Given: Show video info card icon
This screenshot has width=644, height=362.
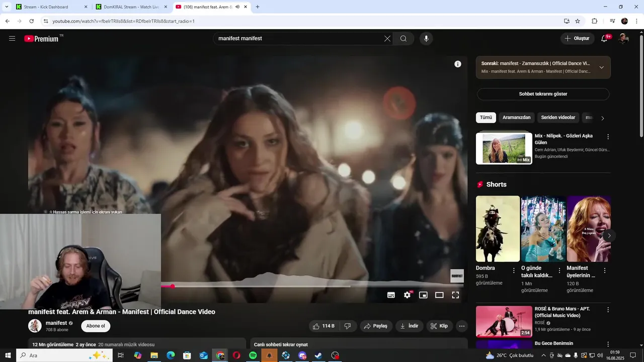Looking at the screenshot, I should pyautogui.click(x=458, y=64).
